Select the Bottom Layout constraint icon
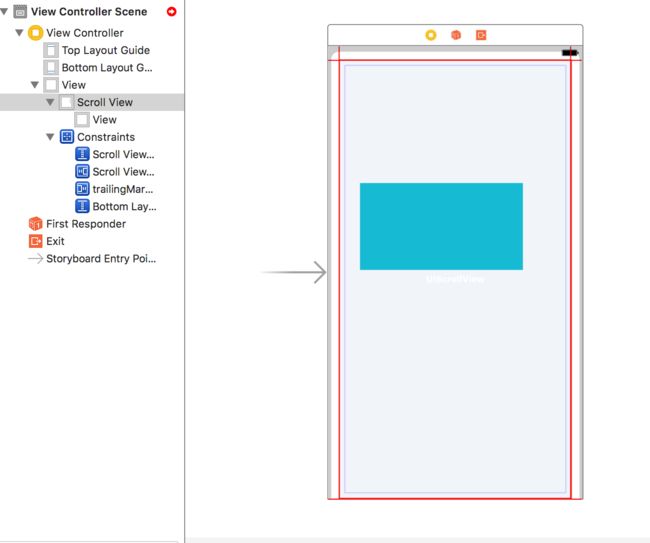650x543 pixels. 82,206
